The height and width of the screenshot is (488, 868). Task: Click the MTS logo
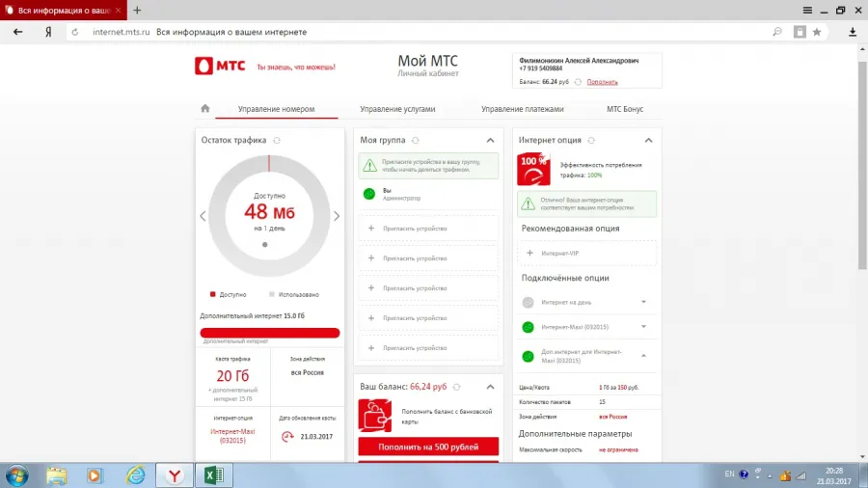220,66
